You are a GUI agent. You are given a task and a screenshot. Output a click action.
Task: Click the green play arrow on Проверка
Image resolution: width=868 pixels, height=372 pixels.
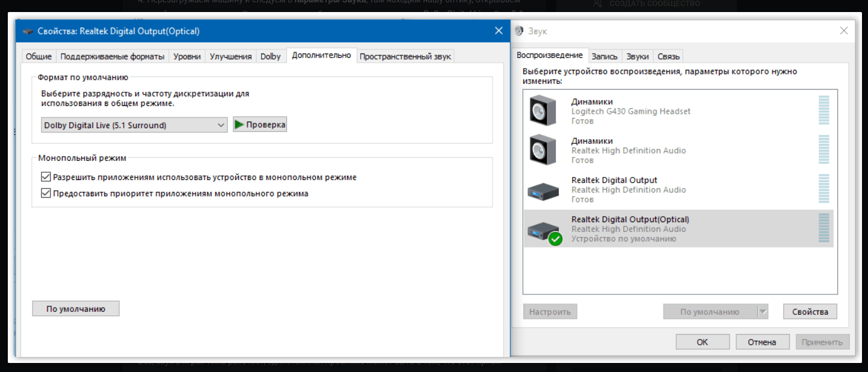tap(239, 125)
